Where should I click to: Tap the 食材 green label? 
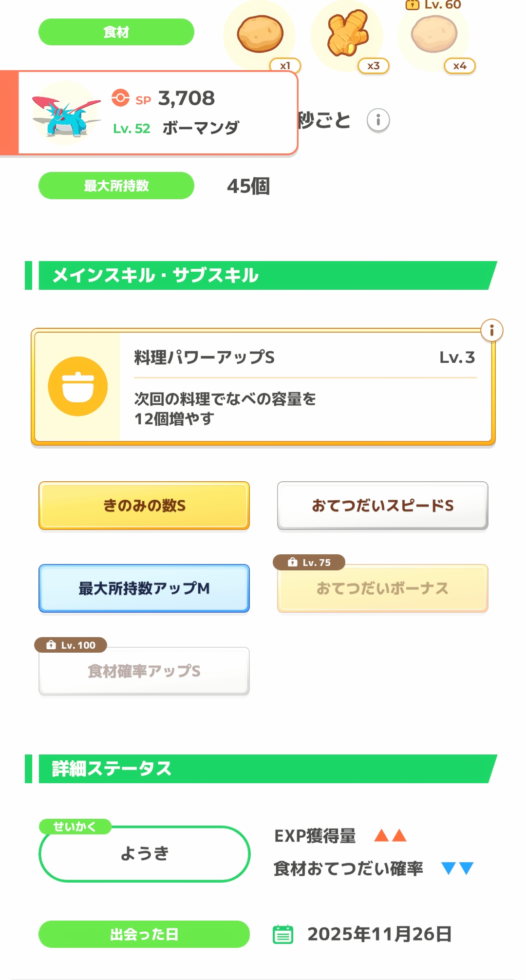tap(116, 32)
